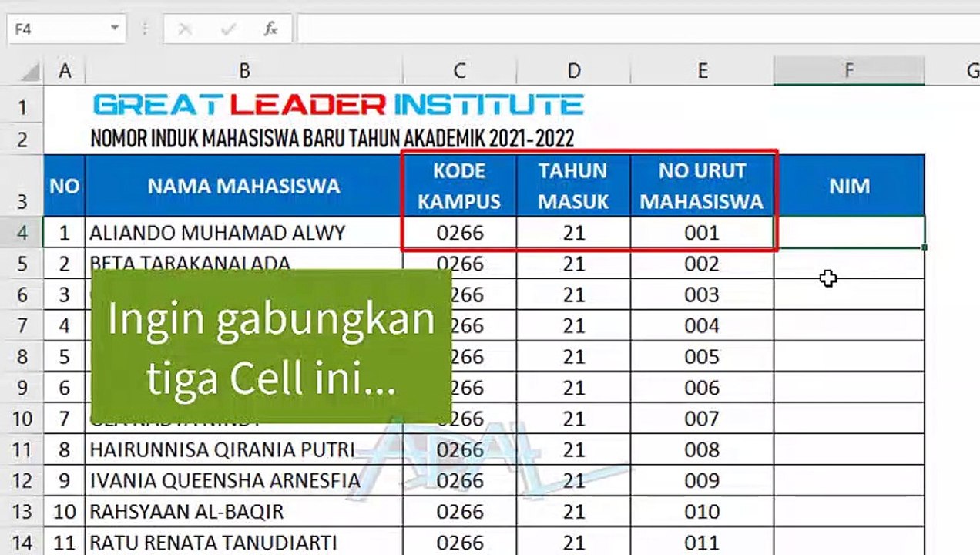The height and width of the screenshot is (555, 980).
Task: Select cell RAHSYAAN AL-BAQIR
Action: [x=244, y=512]
